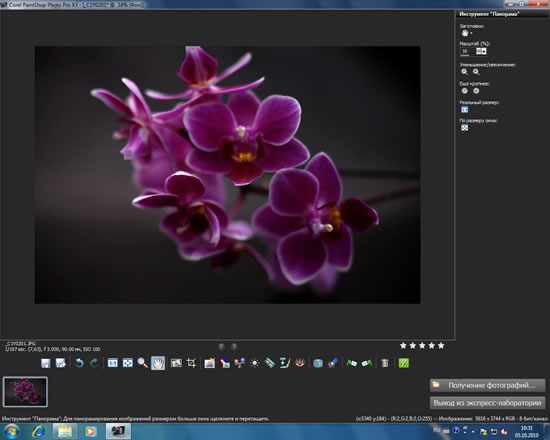Screen dimensions: 550x440
Task: Click the orchid photo in the canvas
Action: (227, 175)
